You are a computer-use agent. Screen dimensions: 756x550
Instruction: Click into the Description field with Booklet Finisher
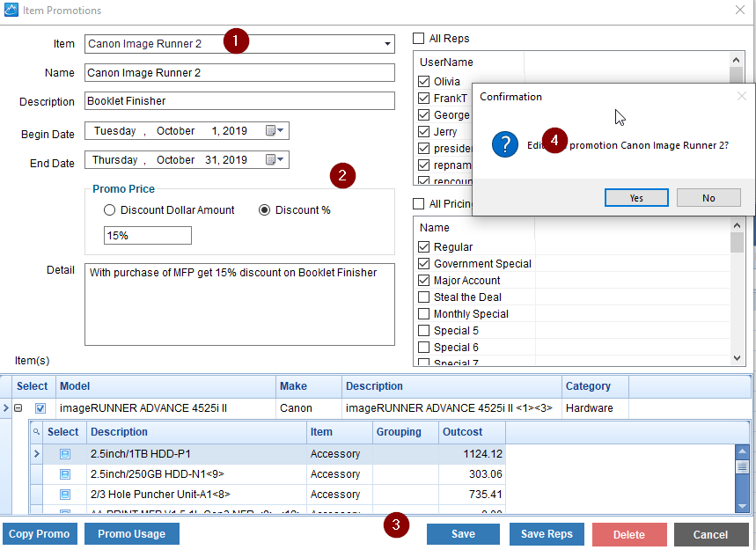point(239,100)
